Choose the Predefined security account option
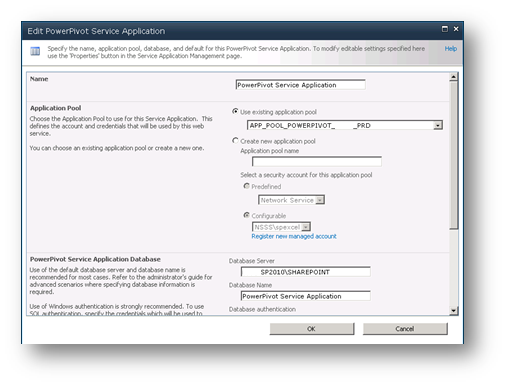The height and width of the screenshot is (386, 506). click(x=247, y=186)
